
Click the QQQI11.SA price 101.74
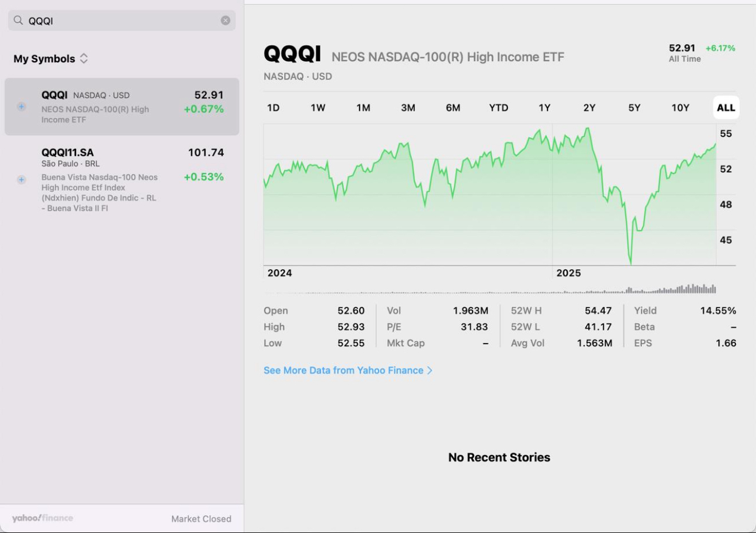[206, 152]
